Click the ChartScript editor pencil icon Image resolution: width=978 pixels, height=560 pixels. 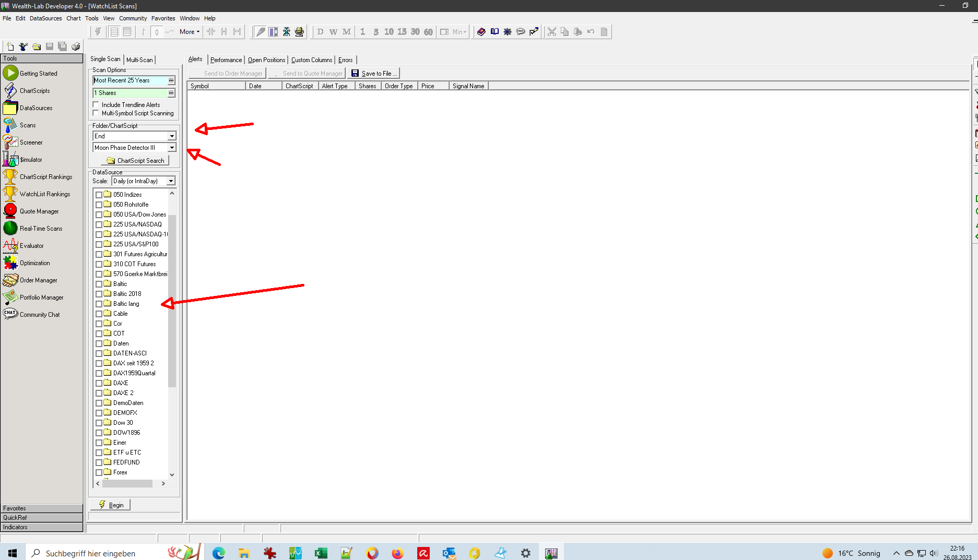[260, 32]
